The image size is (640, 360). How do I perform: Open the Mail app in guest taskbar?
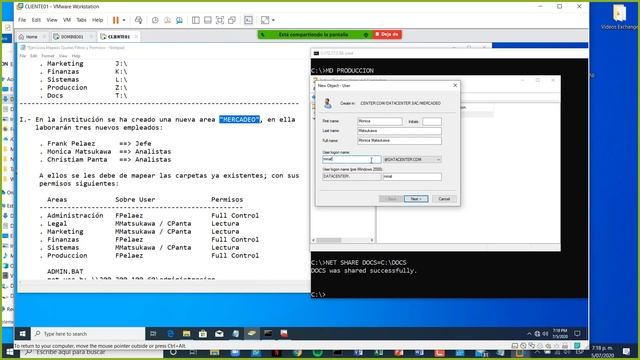pyautogui.click(x=219, y=334)
